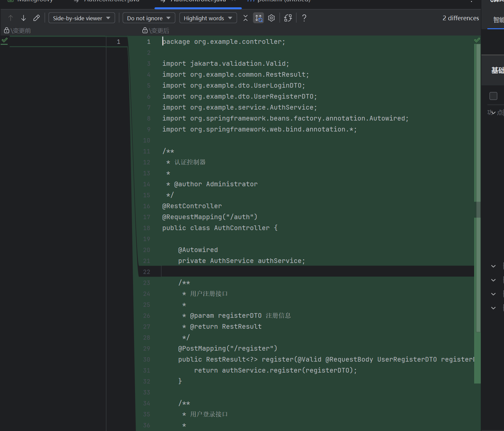The height and width of the screenshot is (431, 504).
Task: Click the swap sides compare icon
Action: (288, 18)
